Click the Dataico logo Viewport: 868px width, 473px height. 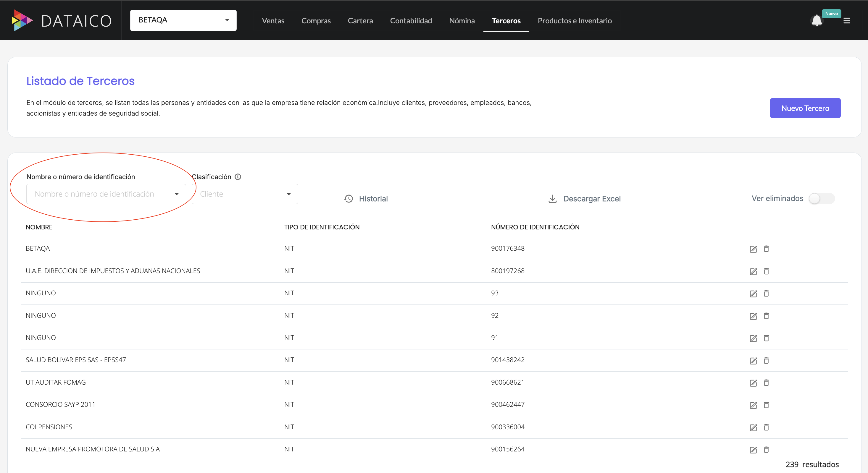[61, 20]
